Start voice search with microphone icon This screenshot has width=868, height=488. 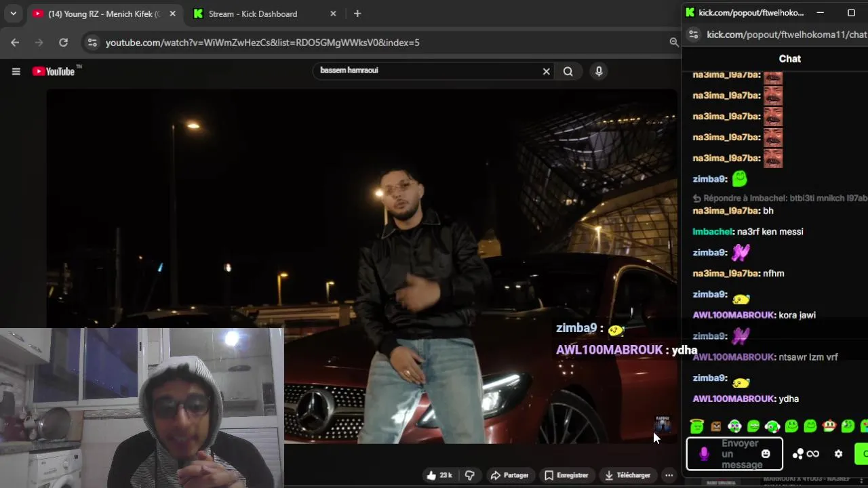coord(599,71)
